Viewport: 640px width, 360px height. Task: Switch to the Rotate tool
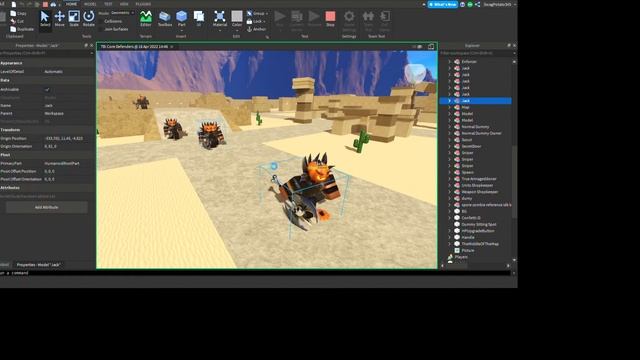(x=89, y=19)
